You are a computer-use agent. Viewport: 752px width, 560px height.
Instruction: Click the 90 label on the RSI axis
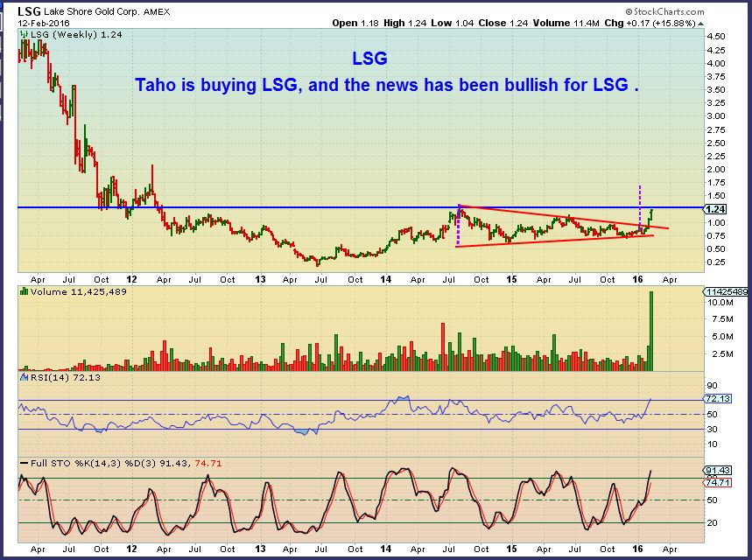(713, 386)
